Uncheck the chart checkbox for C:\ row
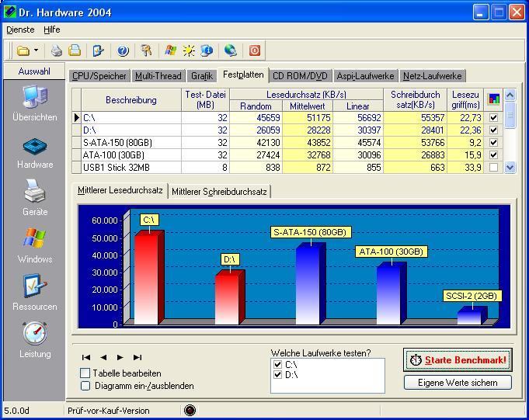 click(493, 117)
